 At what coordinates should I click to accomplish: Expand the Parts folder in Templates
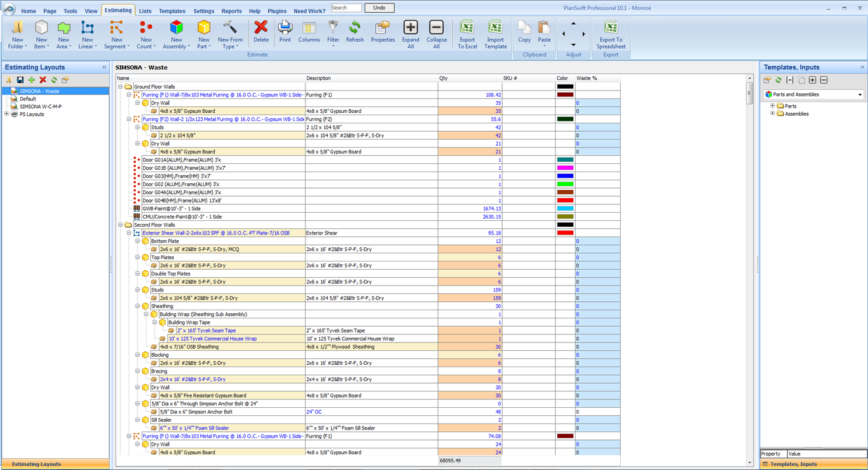coord(772,106)
